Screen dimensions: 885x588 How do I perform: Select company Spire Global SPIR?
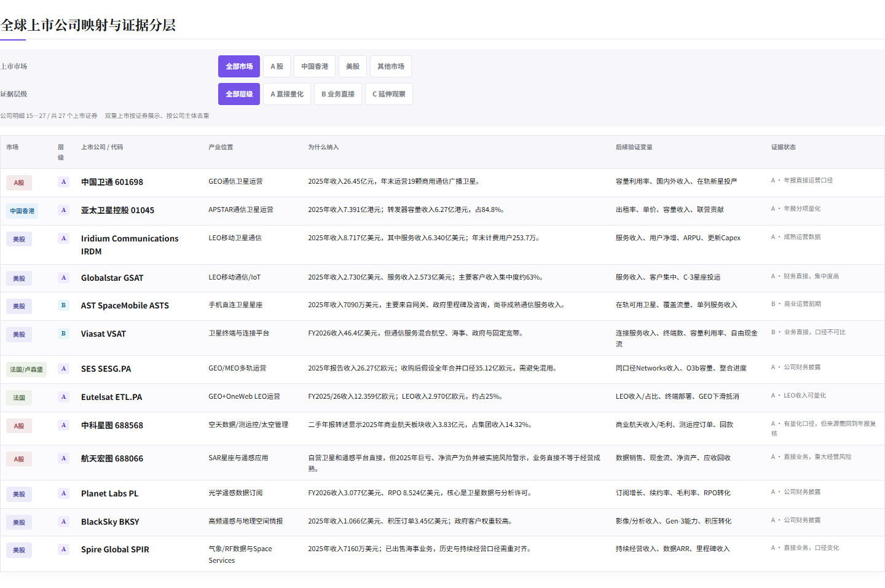pyautogui.click(x=115, y=550)
